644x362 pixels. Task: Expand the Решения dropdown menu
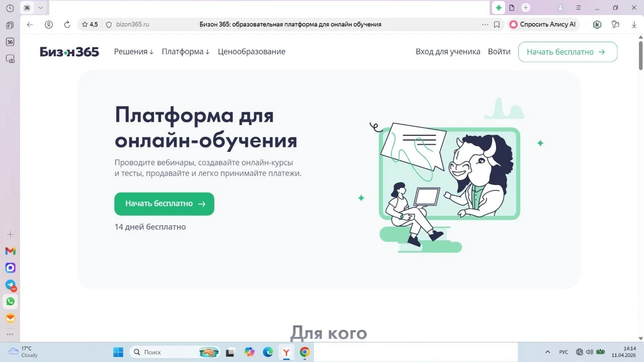134,52
